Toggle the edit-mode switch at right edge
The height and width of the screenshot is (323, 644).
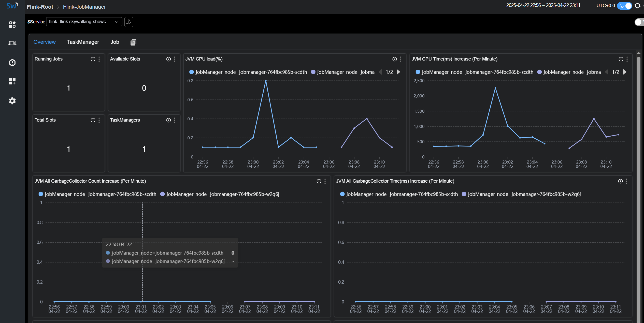[639, 22]
